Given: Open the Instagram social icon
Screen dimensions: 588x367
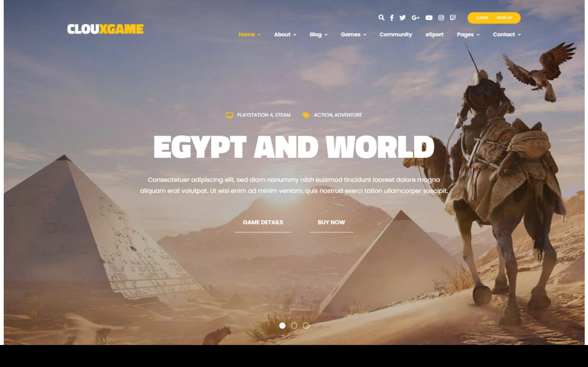Looking at the screenshot, I should 441,17.
